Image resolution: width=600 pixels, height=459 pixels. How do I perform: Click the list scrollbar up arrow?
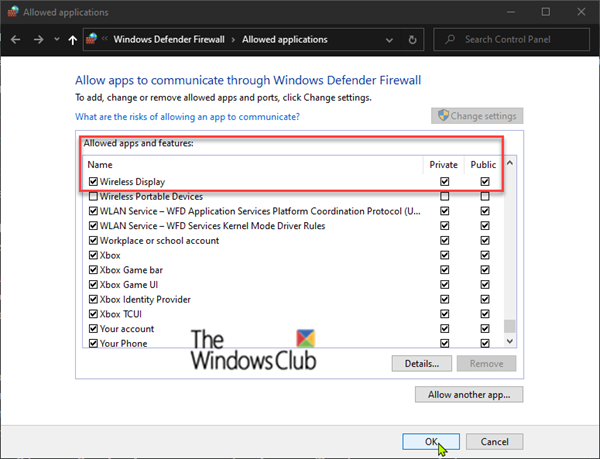coord(510,163)
